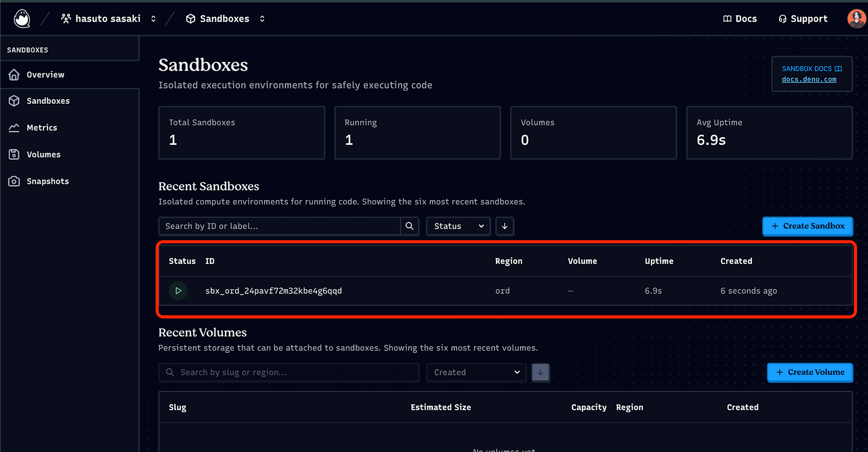
Task: Toggle volumes sort direction arrow
Action: point(540,373)
